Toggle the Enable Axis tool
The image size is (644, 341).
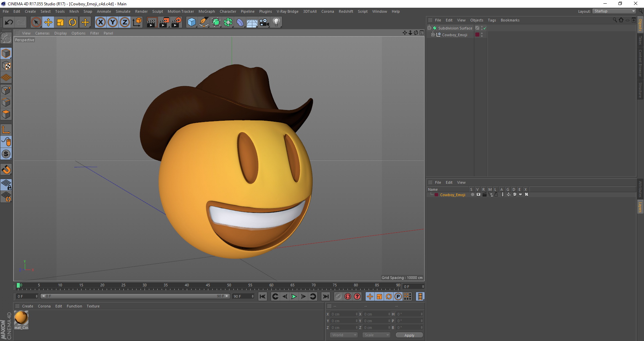(6, 130)
